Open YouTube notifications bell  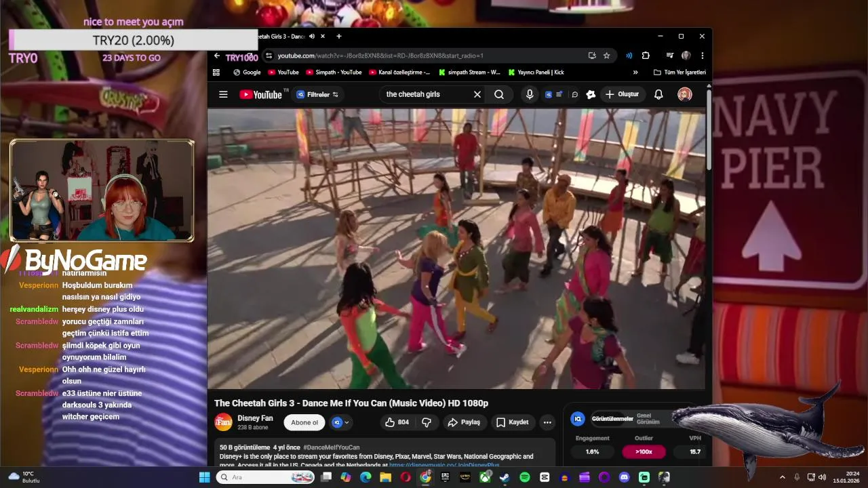tap(658, 94)
